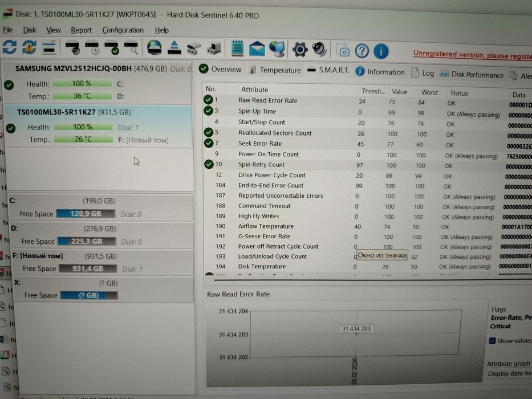
Task: Click the disk list view toolbar icon
Action: pyautogui.click(x=49, y=47)
